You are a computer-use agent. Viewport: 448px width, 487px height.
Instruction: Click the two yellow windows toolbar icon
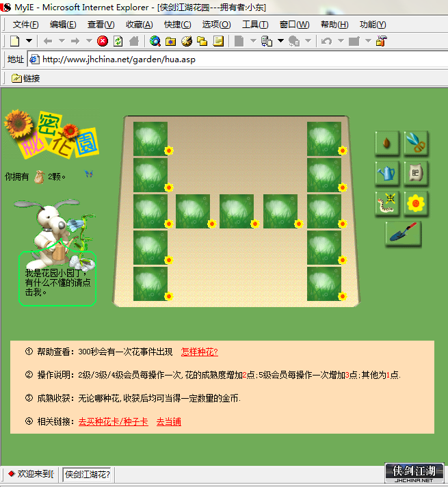202,41
